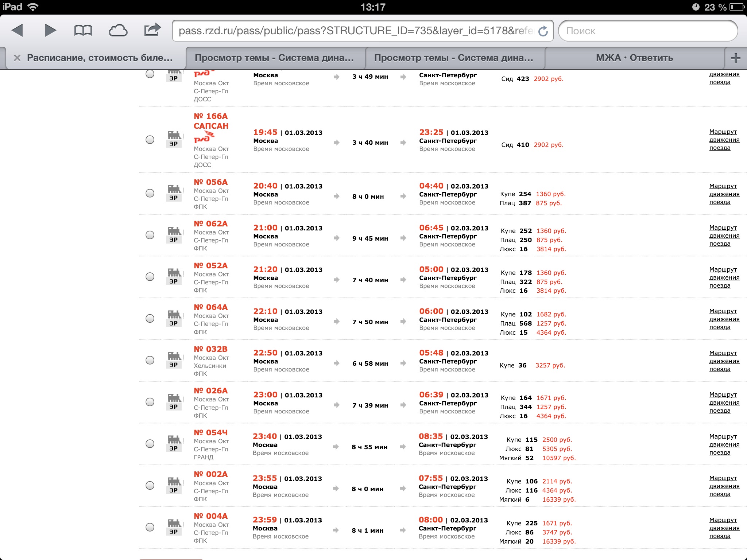The image size is (747, 560).
Task: Reload page with refresh icon
Action: coord(543,31)
